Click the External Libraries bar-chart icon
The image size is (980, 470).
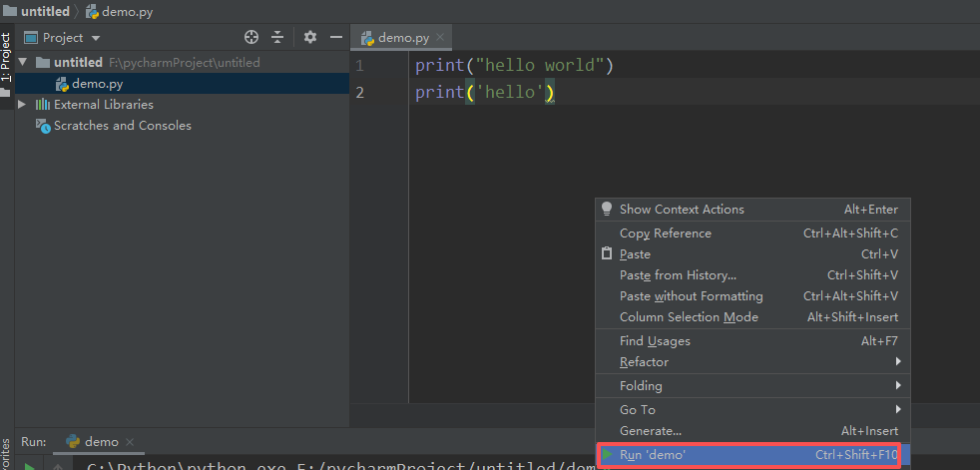(x=43, y=105)
